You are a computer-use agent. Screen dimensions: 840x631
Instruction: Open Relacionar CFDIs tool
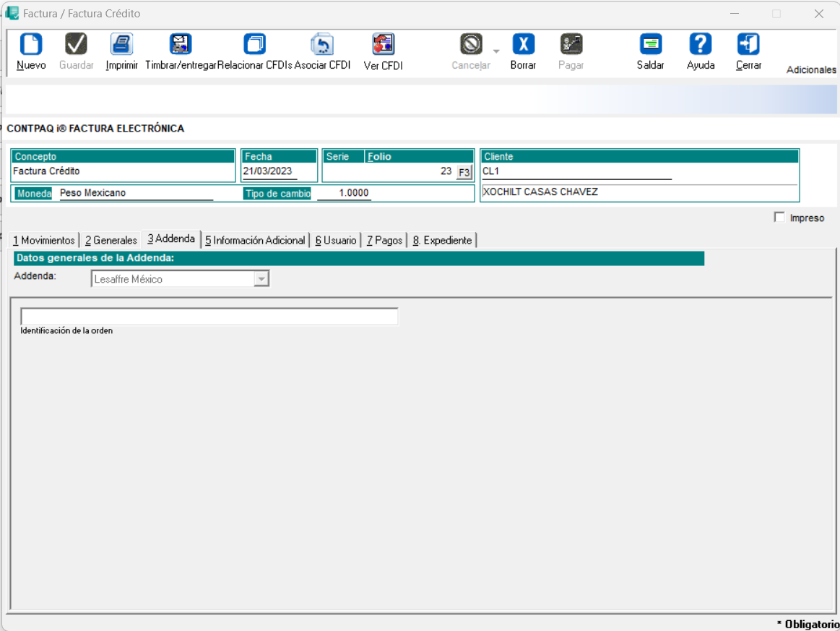(254, 45)
